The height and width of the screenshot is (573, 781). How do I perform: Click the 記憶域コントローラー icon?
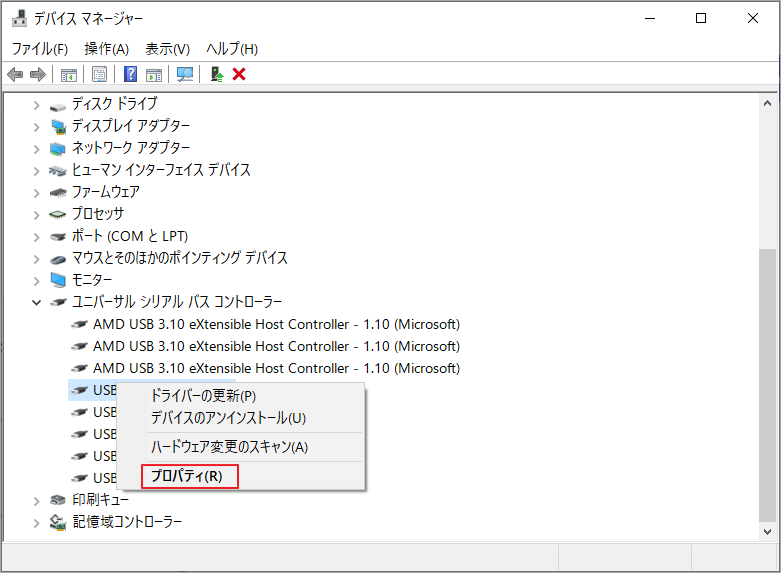[58, 522]
